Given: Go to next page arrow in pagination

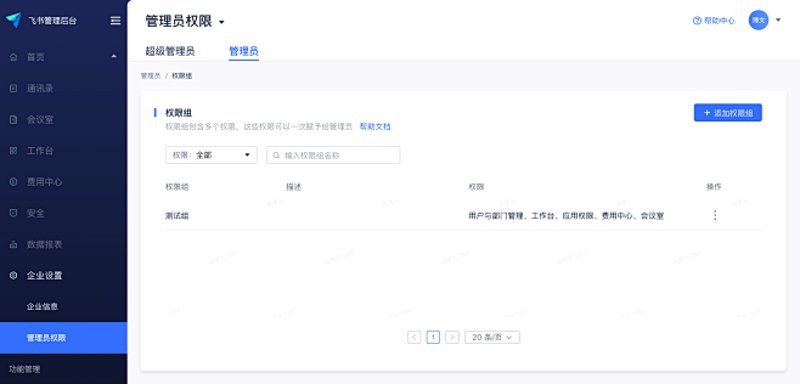Looking at the screenshot, I should (452, 337).
